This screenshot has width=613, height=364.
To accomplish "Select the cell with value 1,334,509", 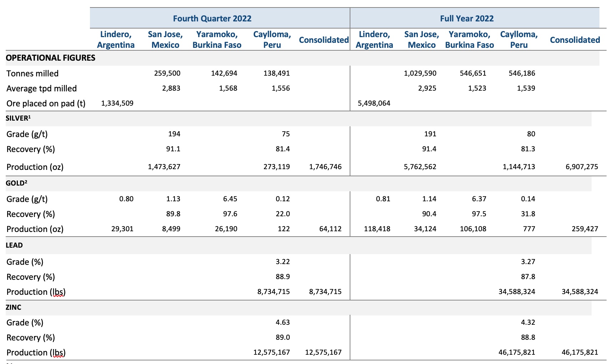I will (x=117, y=103).
